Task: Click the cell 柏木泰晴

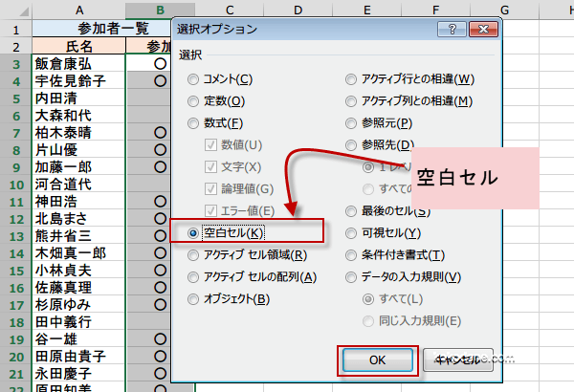Action: tap(78, 133)
